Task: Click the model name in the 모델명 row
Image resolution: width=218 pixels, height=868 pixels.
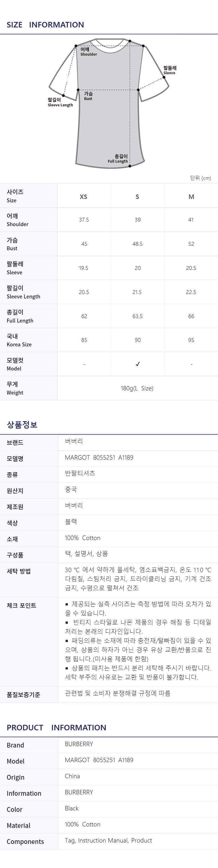Action: (99, 457)
